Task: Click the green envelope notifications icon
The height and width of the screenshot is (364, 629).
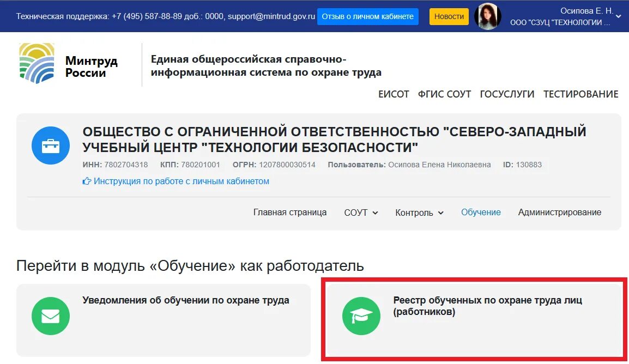Action: (51, 316)
